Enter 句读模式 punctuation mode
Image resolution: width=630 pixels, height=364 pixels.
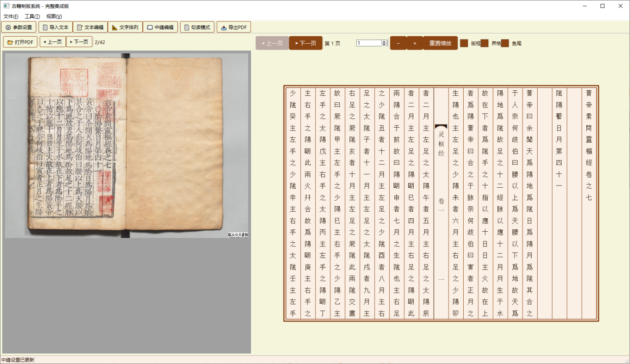tap(197, 27)
